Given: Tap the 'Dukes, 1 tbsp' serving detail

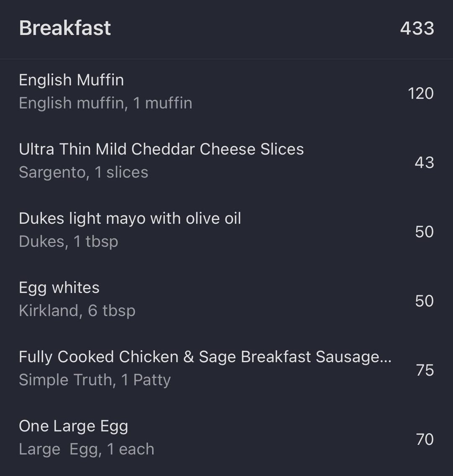Looking at the screenshot, I should tap(68, 241).
